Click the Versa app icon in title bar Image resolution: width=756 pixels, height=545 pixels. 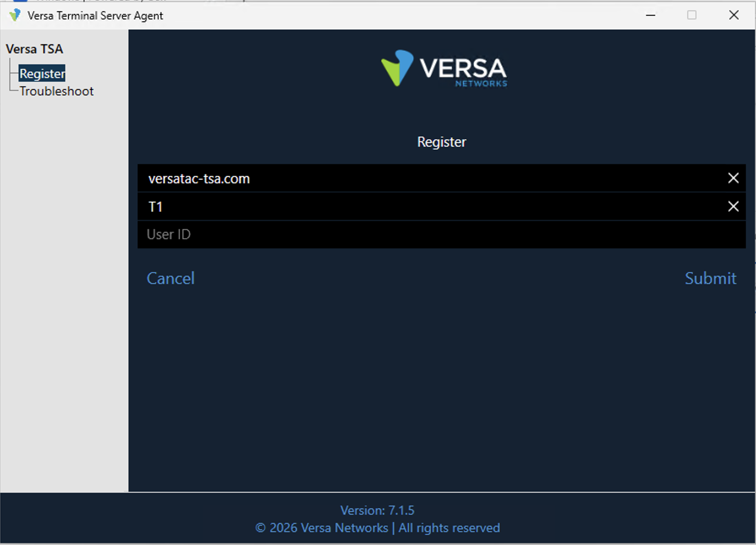pos(15,15)
